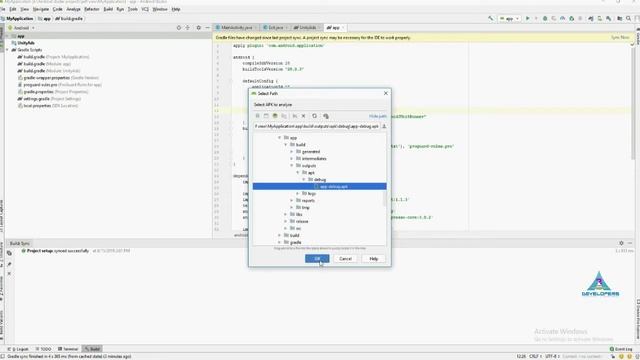Open the Code menu
Image resolution: width=640 pixels, height=360 pixels.
pos(58,9)
